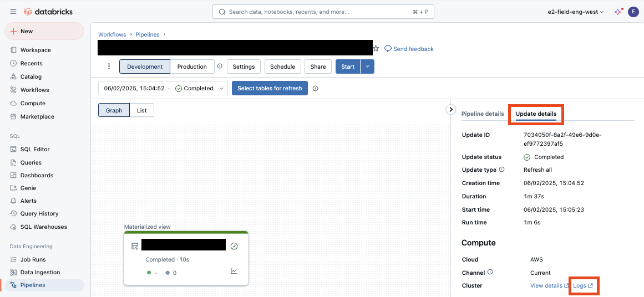Switch to the Pipeline details tab
644x297 pixels.
tap(483, 114)
